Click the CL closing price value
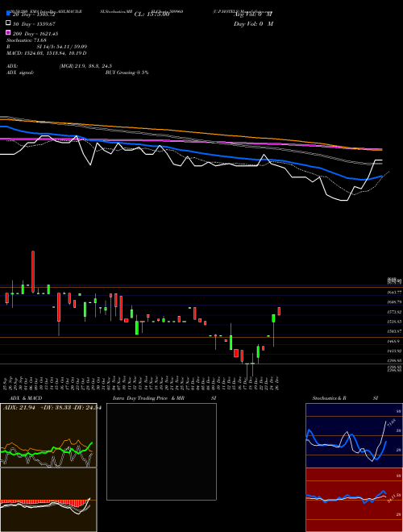 pos(152,15)
